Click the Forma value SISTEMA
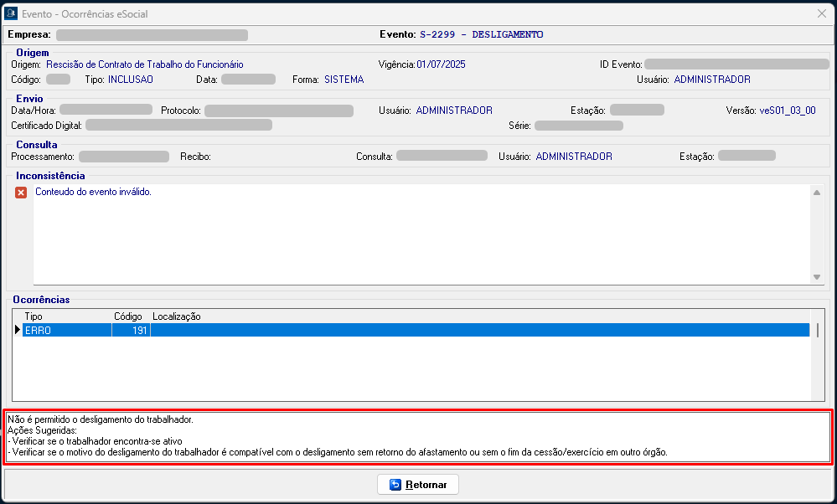The image size is (837, 504). 344,80
